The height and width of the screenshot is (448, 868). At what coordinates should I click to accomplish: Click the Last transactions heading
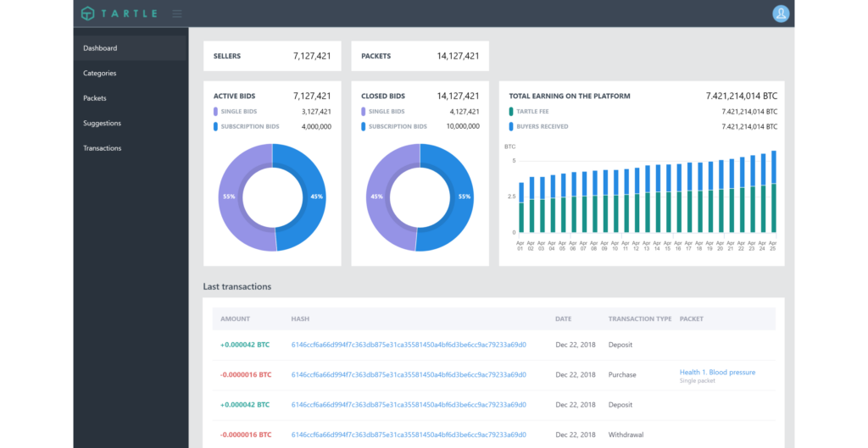[237, 286]
